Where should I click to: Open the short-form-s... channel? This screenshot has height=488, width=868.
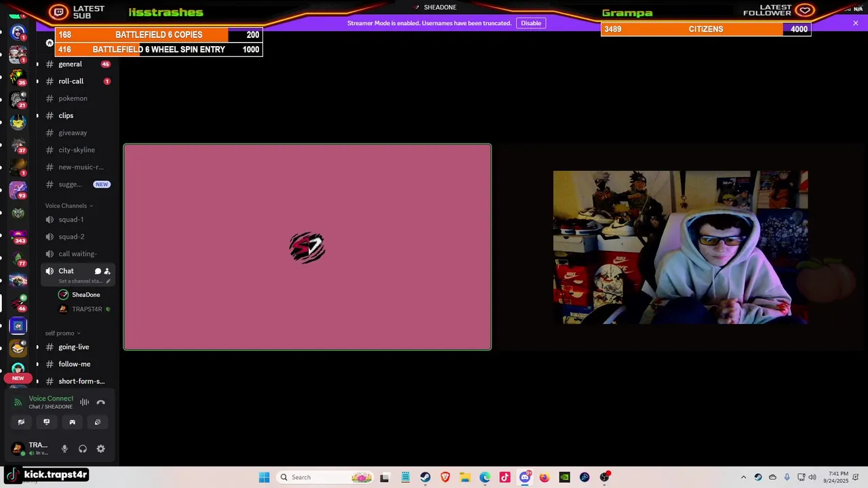77,382
